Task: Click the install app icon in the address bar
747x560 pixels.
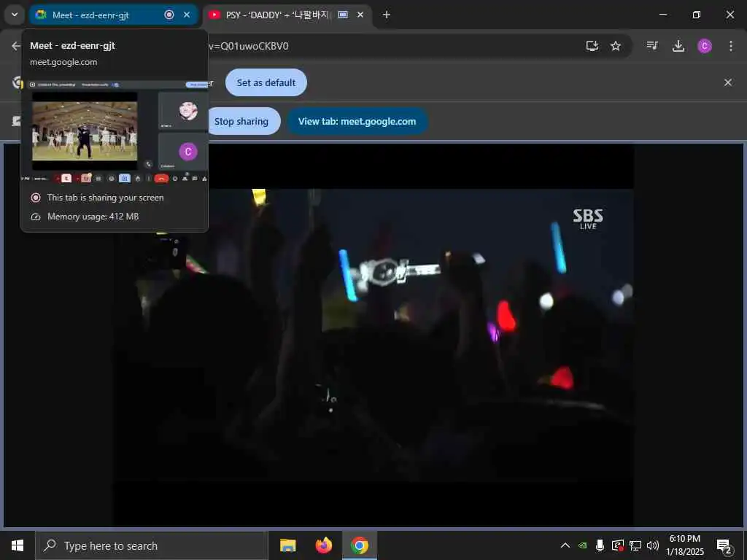Action: (592, 46)
